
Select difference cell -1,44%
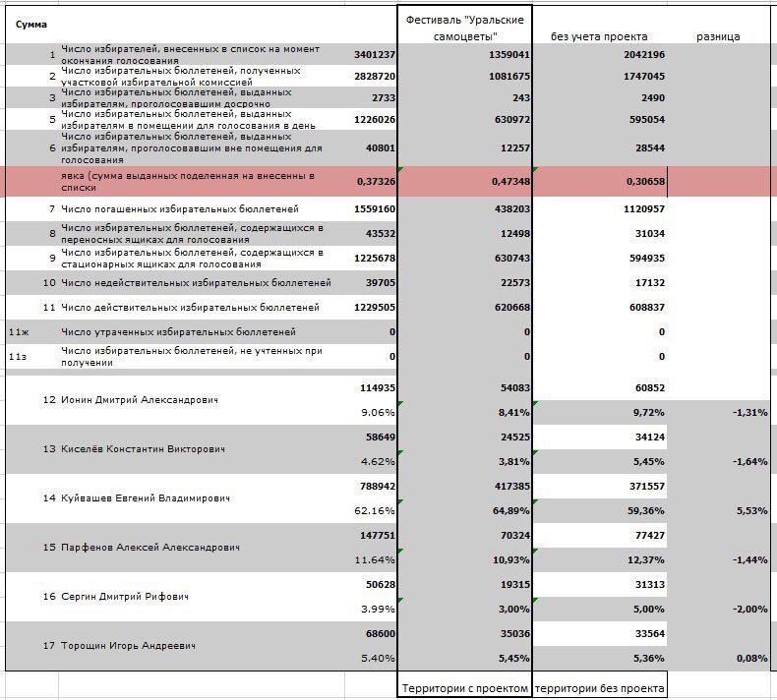[750, 559]
